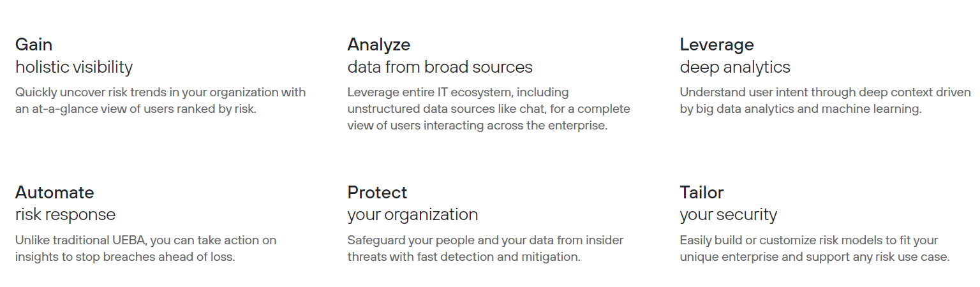
Task: Click the paragraph about insider threats
Action: pos(485,249)
